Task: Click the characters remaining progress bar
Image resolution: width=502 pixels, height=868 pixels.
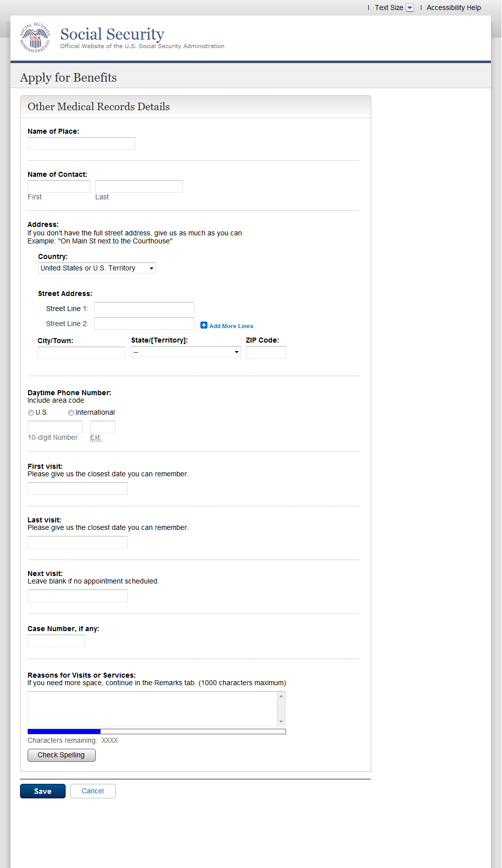Action: click(157, 732)
